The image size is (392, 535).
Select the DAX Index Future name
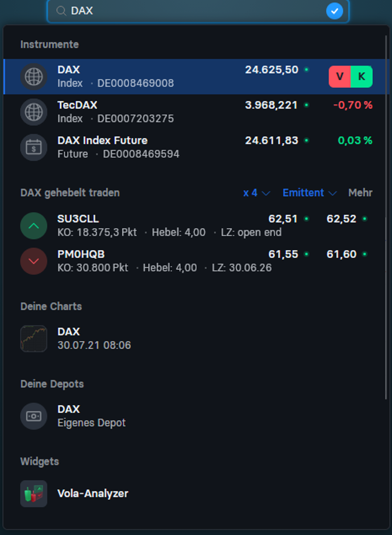point(102,141)
